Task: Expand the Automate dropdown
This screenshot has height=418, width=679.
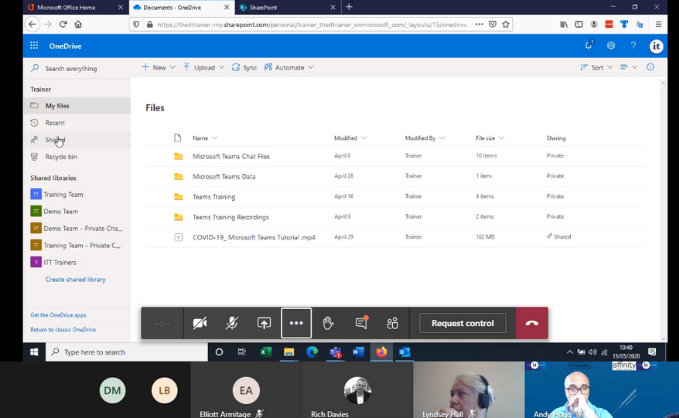Action: pyautogui.click(x=289, y=68)
